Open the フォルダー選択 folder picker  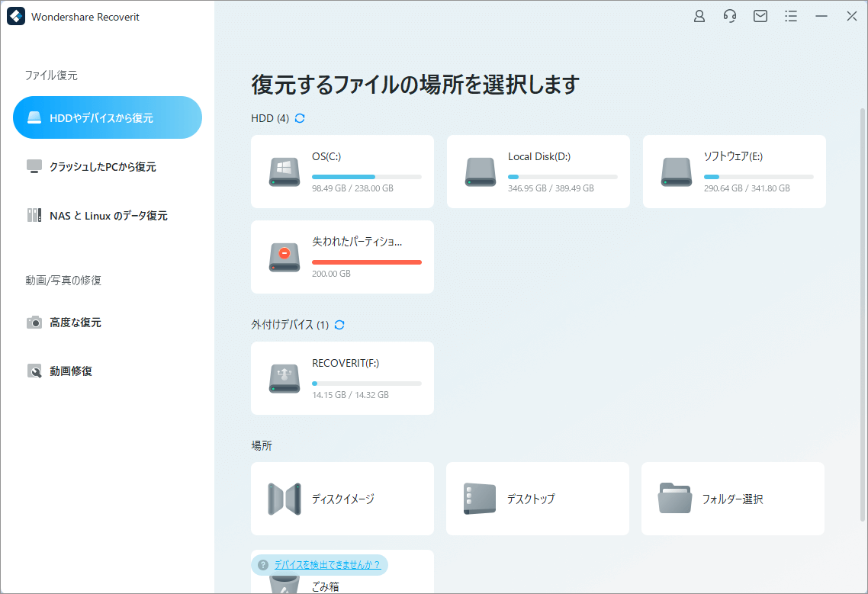732,499
